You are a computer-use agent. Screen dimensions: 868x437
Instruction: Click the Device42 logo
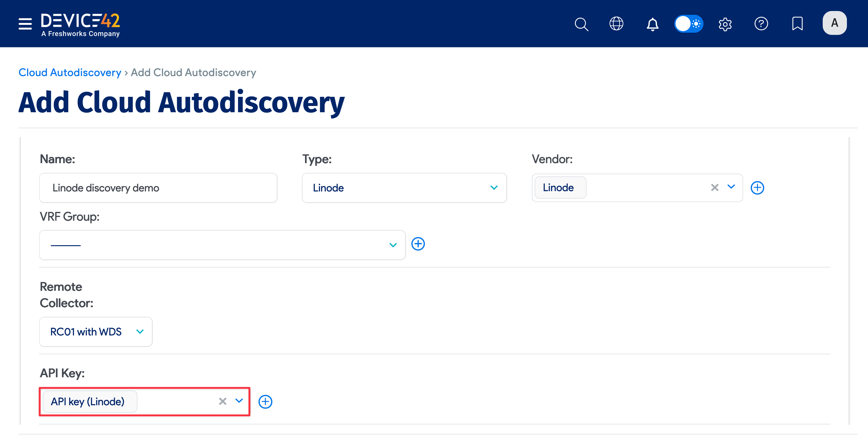click(x=81, y=24)
